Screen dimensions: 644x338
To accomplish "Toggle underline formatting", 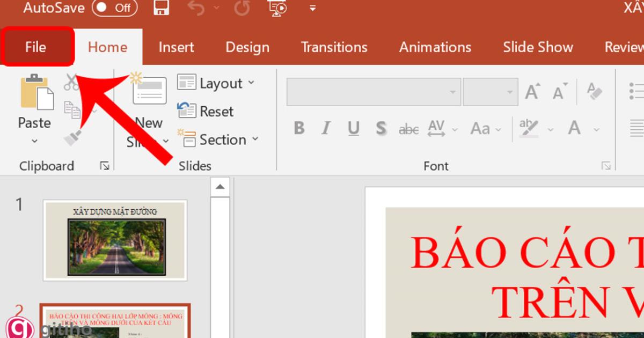I will point(353,128).
